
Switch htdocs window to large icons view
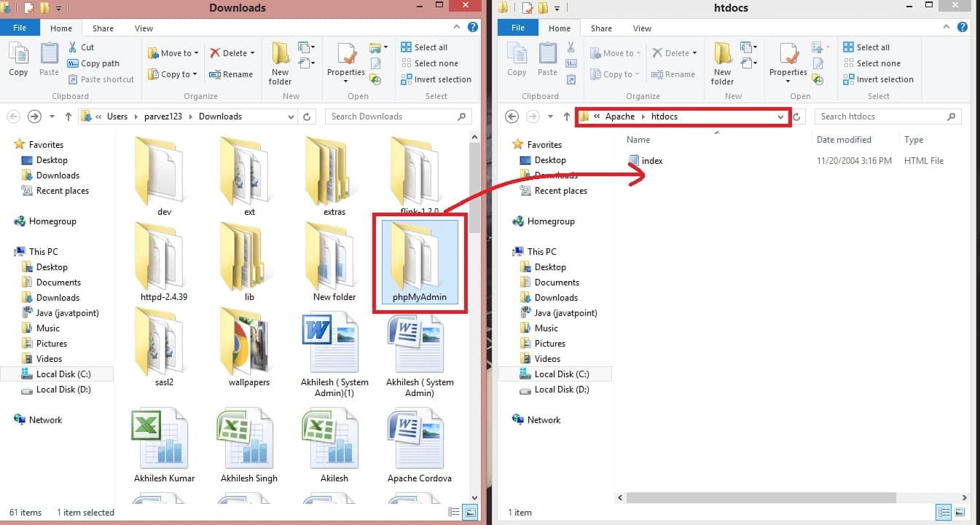point(961,512)
